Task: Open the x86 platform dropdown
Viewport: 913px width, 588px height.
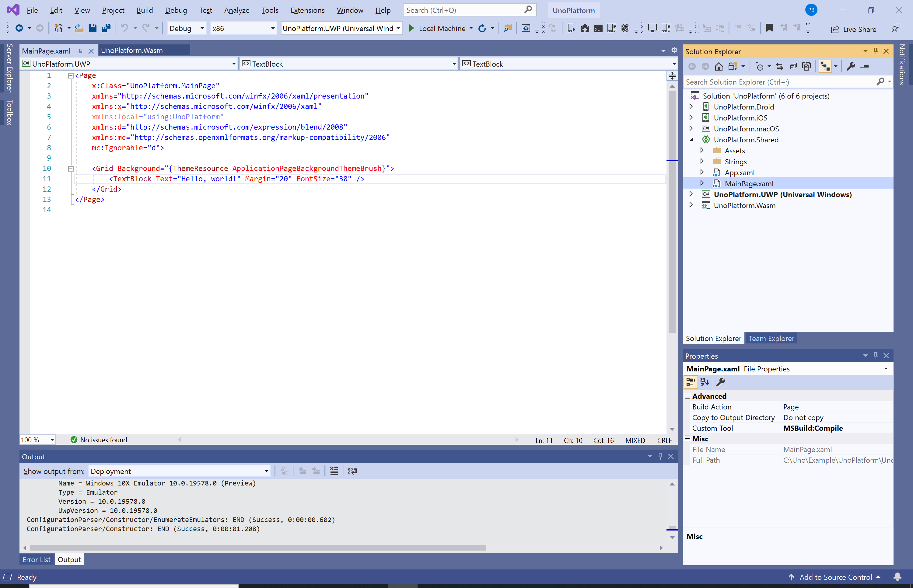Action: (x=243, y=28)
